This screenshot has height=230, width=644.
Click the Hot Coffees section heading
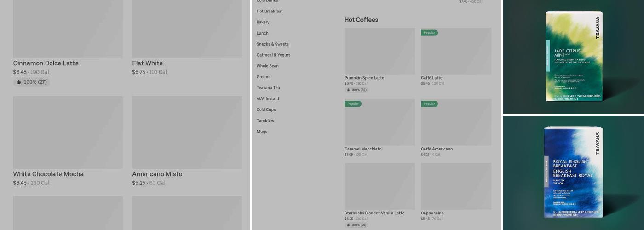point(361,20)
